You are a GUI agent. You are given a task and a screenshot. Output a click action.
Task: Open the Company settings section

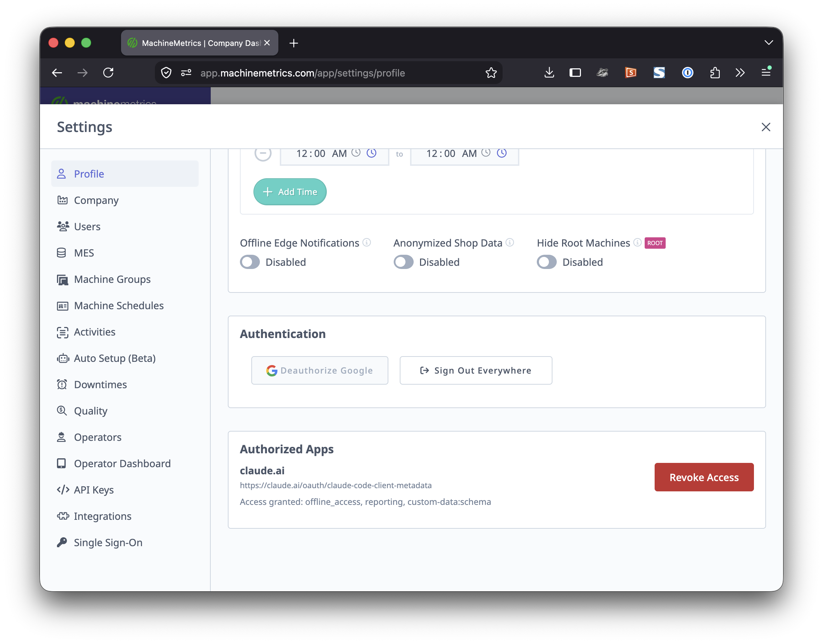point(125,200)
